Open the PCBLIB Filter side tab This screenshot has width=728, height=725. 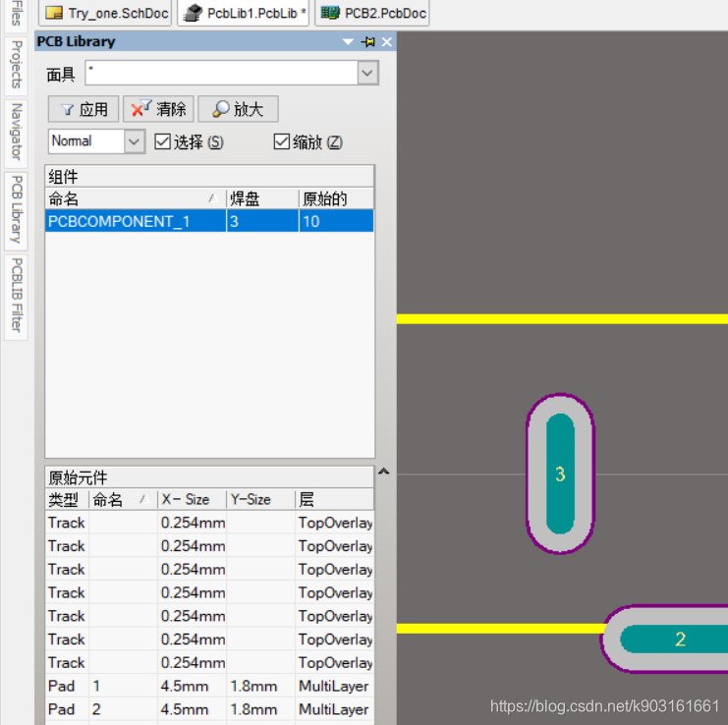pos(16,295)
